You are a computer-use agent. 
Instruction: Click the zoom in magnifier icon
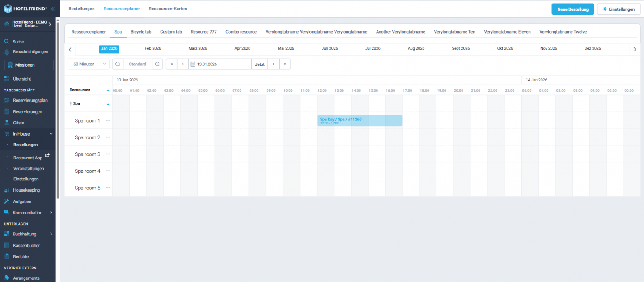(x=157, y=64)
